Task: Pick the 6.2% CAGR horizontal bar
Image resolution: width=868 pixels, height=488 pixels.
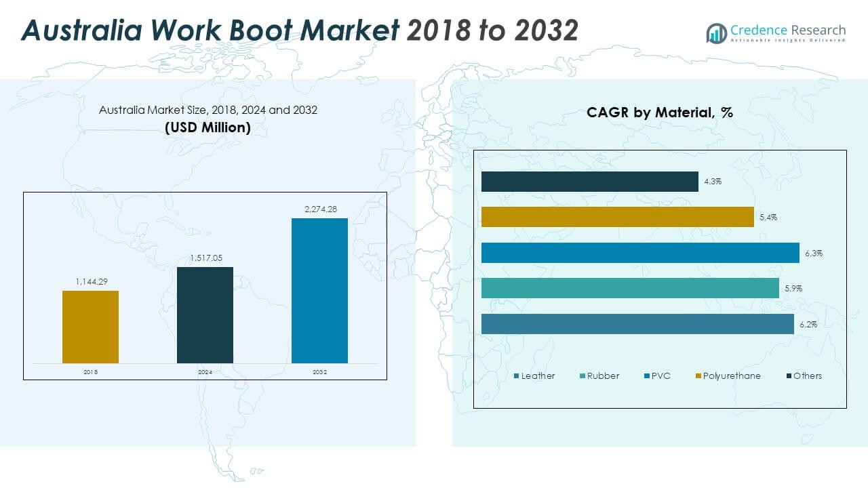Action: (x=637, y=324)
